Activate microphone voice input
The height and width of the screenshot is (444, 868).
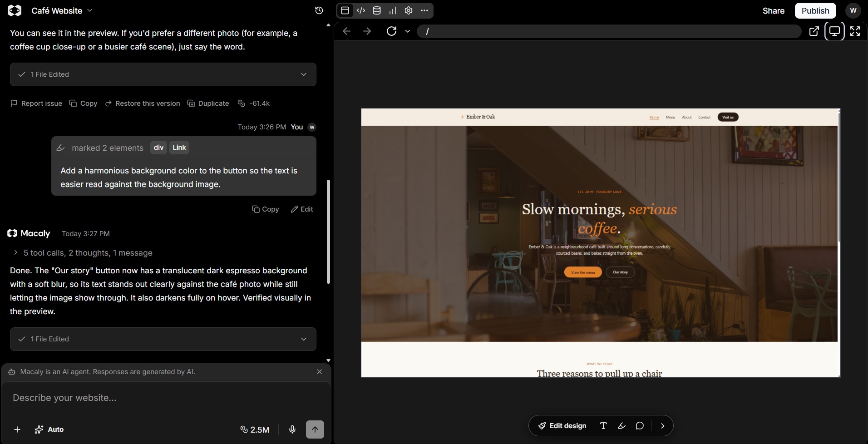[x=292, y=429]
